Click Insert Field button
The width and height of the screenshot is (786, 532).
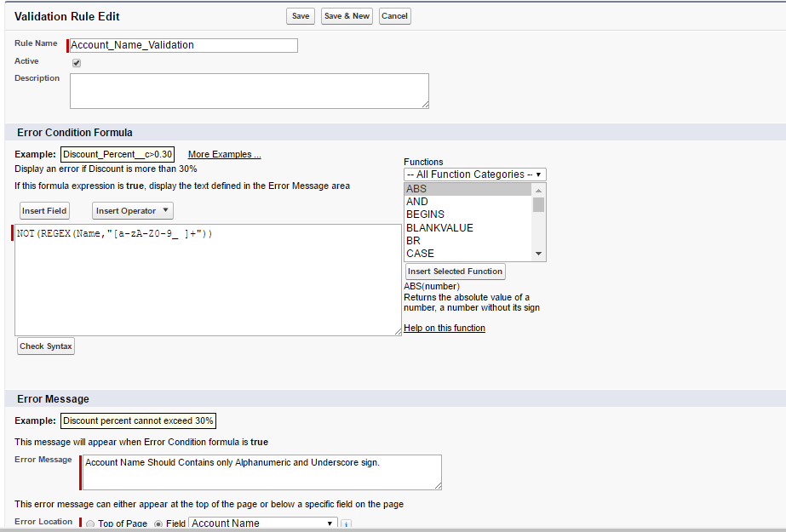pos(43,210)
